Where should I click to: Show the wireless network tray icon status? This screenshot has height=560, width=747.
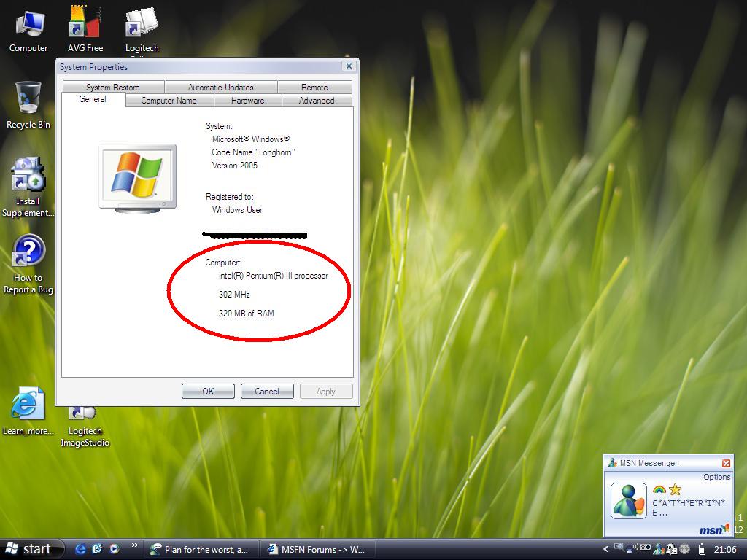[632, 548]
